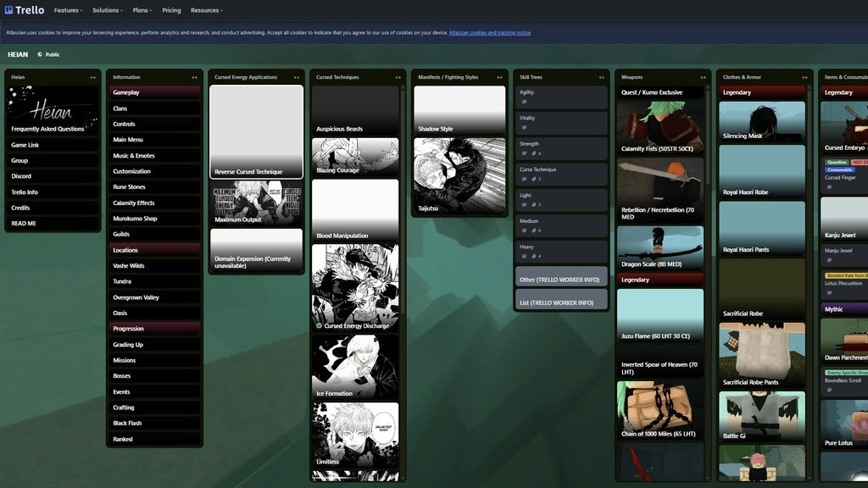Open the Solutions dropdown menu
Image resolution: width=868 pixels, height=488 pixels.
point(108,10)
